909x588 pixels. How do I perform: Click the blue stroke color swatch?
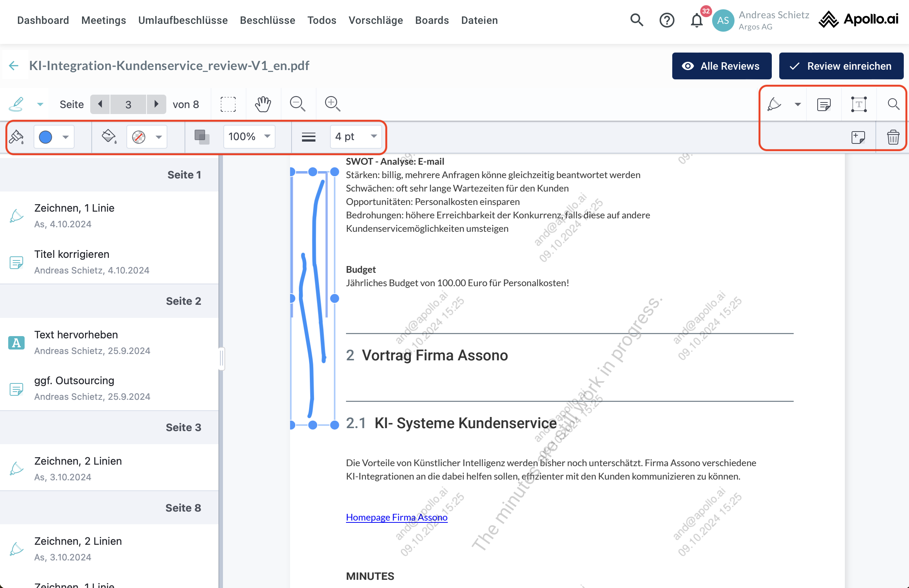point(46,137)
